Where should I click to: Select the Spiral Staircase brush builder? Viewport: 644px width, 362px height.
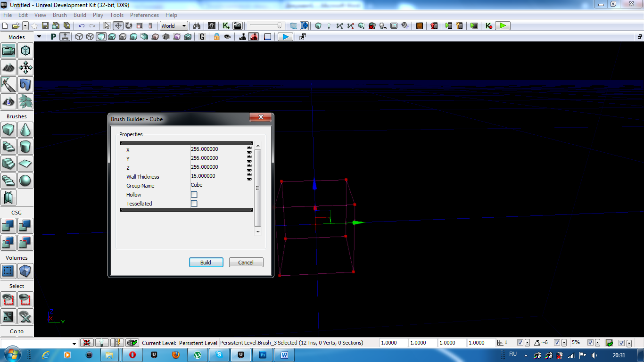coord(8,180)
